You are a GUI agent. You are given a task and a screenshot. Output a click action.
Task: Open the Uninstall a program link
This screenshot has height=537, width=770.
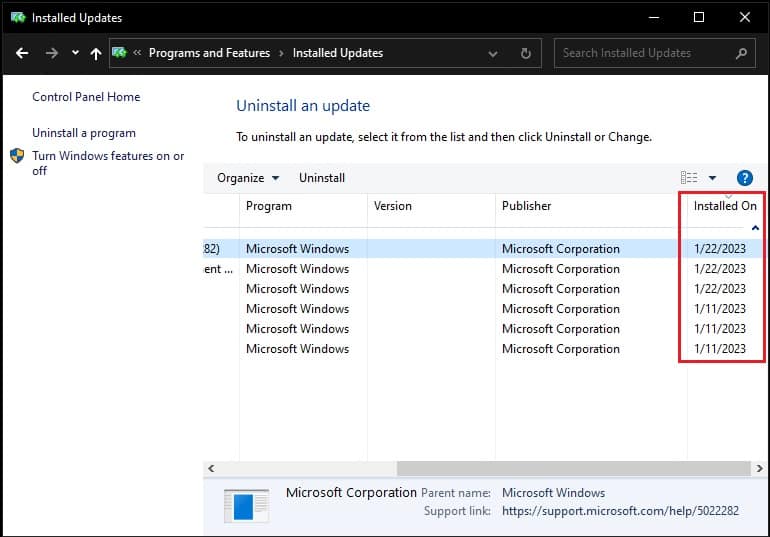point(84,133)
